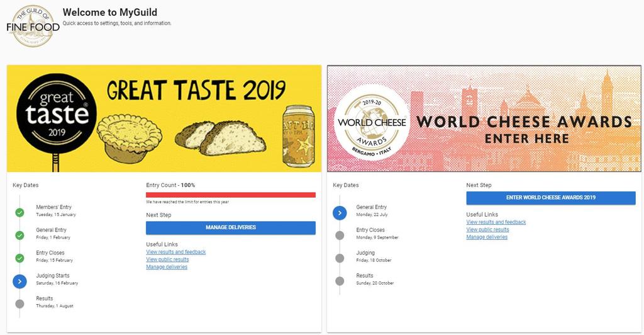Open Great Taste 'View public results' link
Screen dimensions: 644x335
[167, 259]
